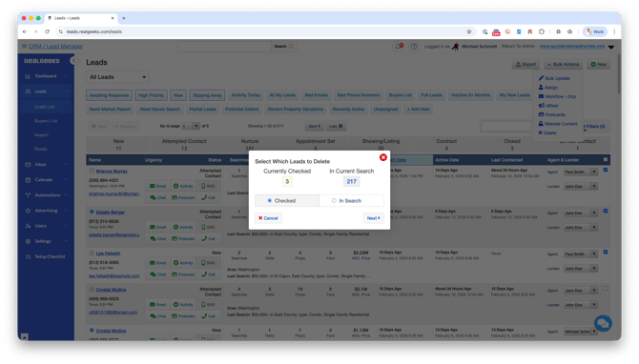Click the New lead button
This screenshot has width=639, height=364.
[x=599, y=65]
